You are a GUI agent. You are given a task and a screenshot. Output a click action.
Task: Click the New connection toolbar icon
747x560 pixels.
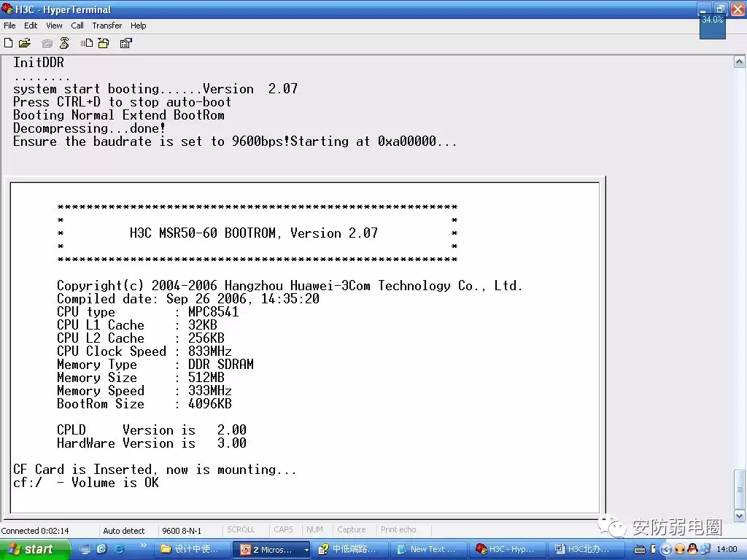point(9,43)
